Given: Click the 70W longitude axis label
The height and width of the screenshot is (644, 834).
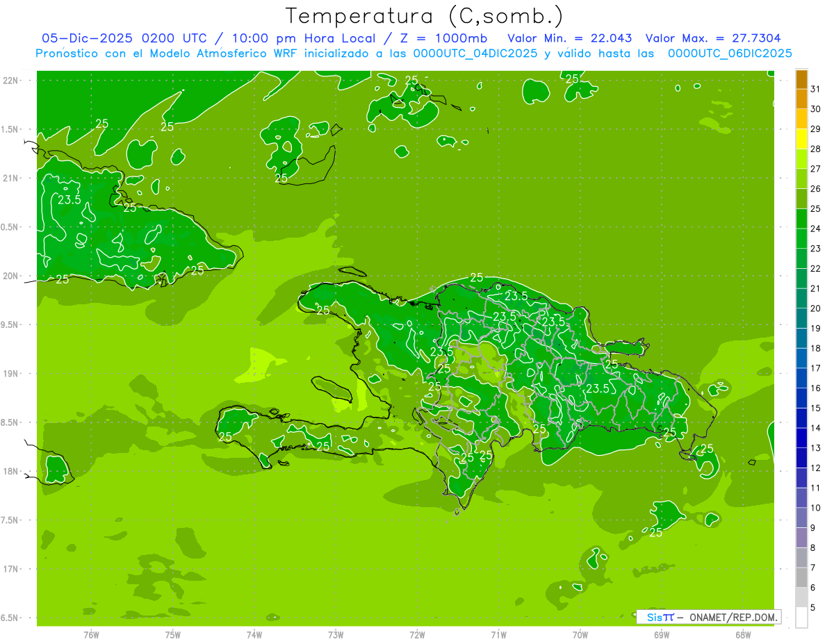Looking at the screenshot, I should 580,634.
